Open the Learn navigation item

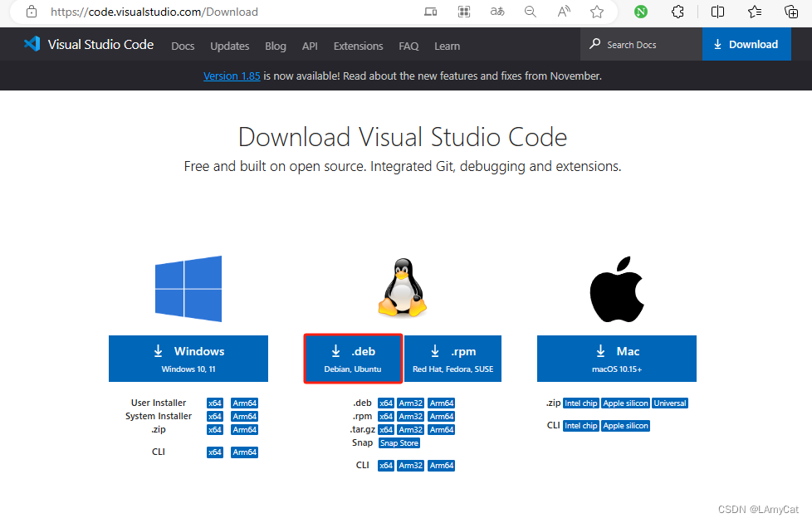(x=447, y=46)
